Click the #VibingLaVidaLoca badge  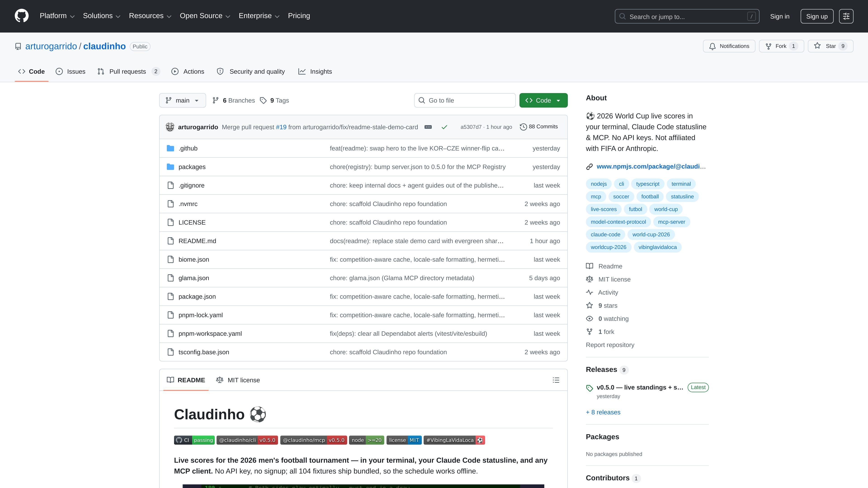[454, 440]
